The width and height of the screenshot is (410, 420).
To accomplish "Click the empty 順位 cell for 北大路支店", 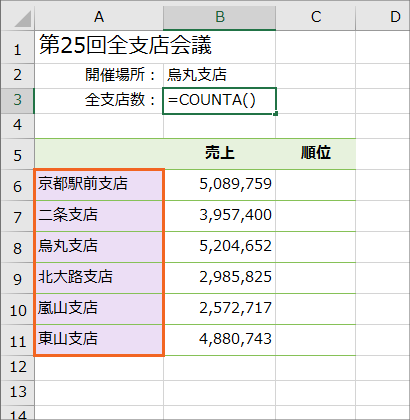I will pyautogui.click(x=316, y=278).
